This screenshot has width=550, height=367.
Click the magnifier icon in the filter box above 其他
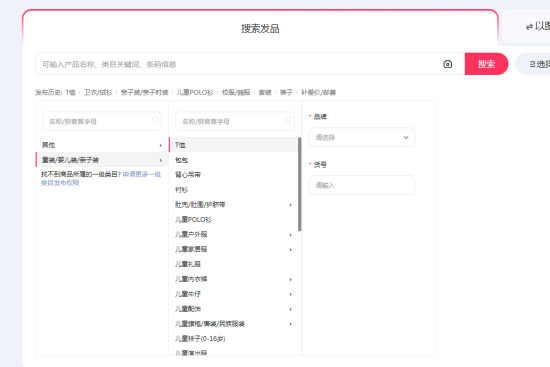coord(155,120)
